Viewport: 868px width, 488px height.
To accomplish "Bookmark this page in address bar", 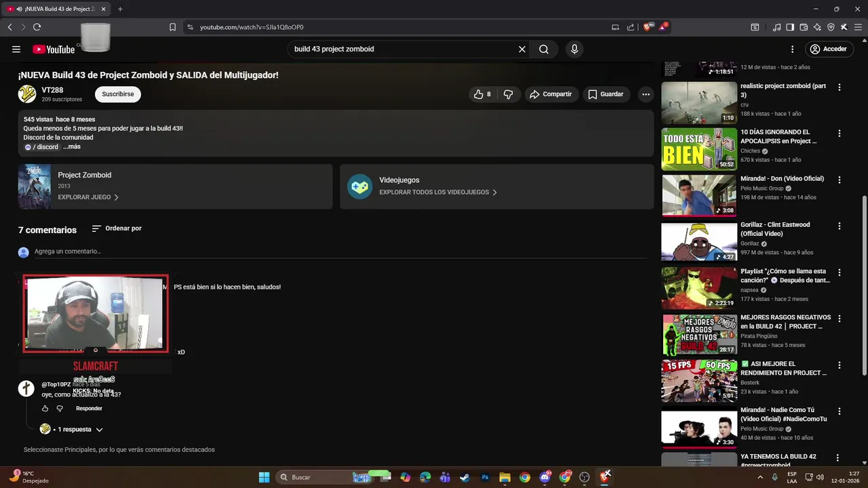I will (x=172, y=27).
